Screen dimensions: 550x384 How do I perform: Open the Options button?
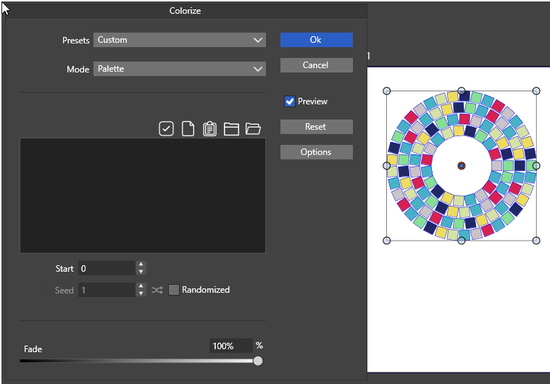pos(316,152)
